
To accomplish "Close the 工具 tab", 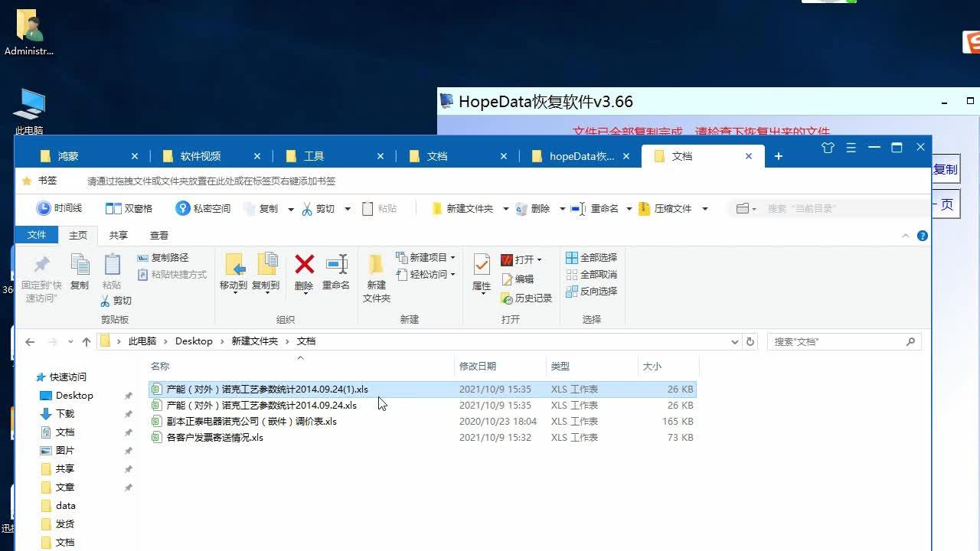I will pos(381,156).
